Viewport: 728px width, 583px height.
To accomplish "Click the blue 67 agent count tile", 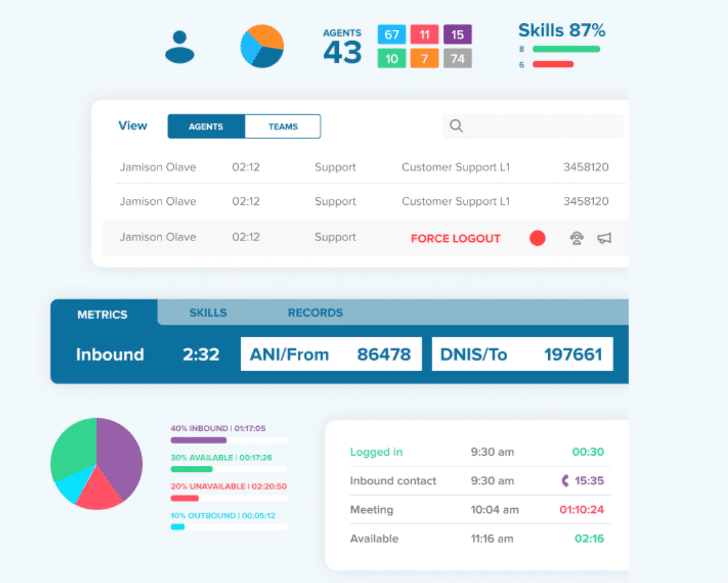I will pos(391,35).
